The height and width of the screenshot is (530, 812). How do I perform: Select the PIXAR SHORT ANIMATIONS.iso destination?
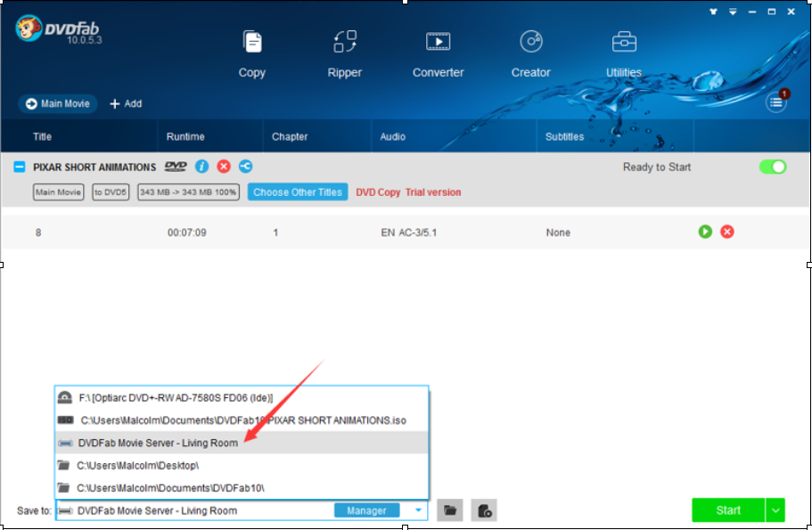(x=242, y=420)
